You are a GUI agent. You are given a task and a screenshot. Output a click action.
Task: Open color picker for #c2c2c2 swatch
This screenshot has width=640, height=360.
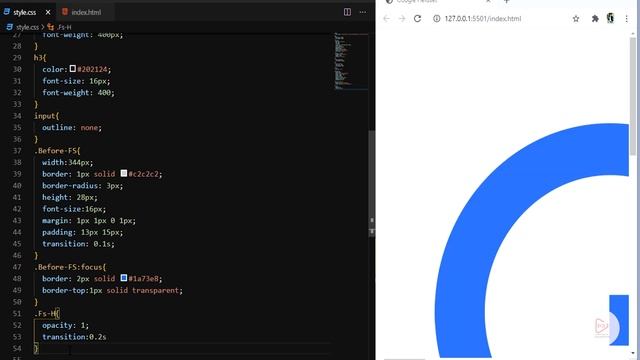pyautogui.click(x=124, y=173)
